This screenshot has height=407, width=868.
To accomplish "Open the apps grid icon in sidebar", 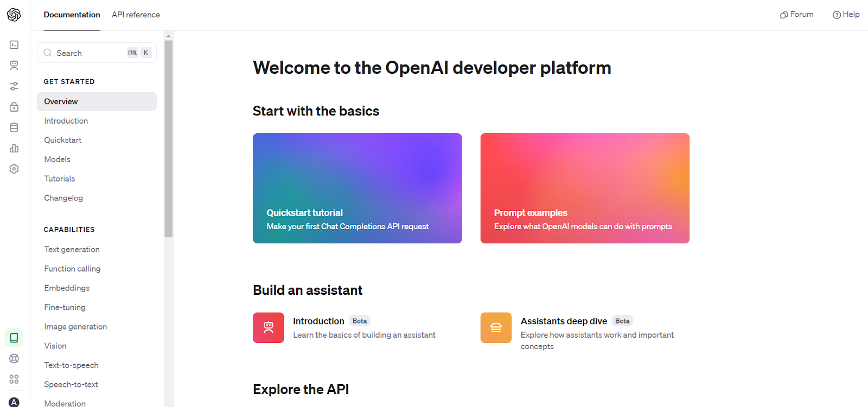I will [14, 379].
